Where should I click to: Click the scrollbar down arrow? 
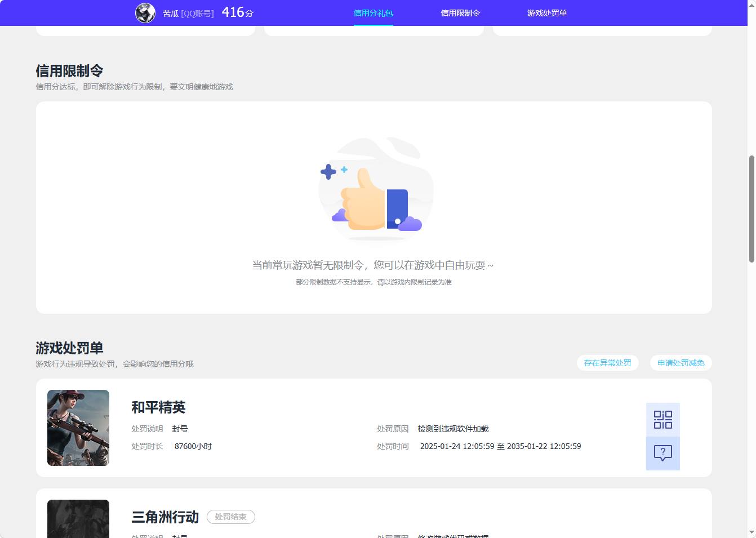point(751,532)
